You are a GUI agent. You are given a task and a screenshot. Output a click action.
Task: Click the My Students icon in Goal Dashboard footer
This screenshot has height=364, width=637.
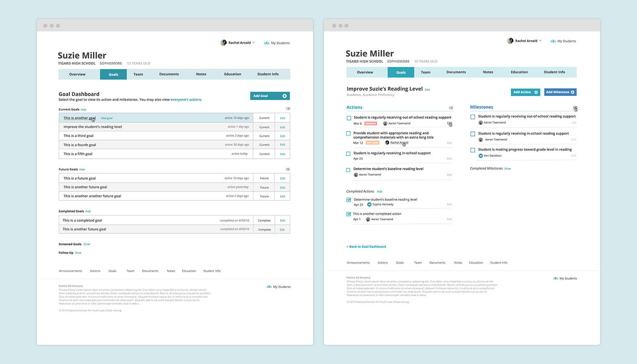(269, 287)
